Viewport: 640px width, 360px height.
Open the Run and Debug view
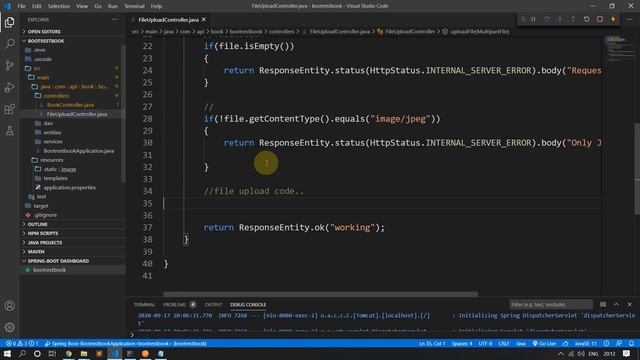tap(9, 87)
